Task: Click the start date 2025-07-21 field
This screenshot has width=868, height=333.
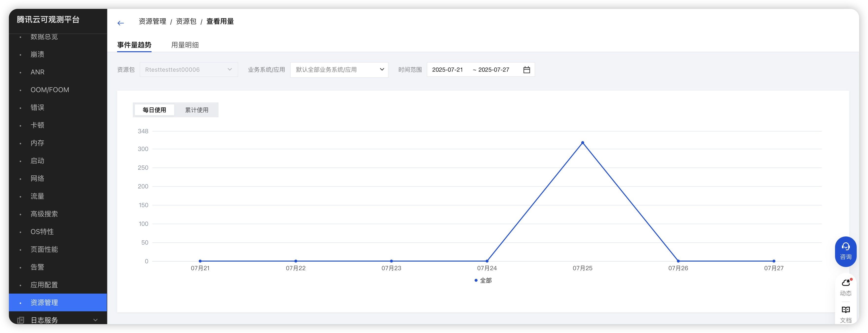Action: pyautogui.click(x=448, y=69)
